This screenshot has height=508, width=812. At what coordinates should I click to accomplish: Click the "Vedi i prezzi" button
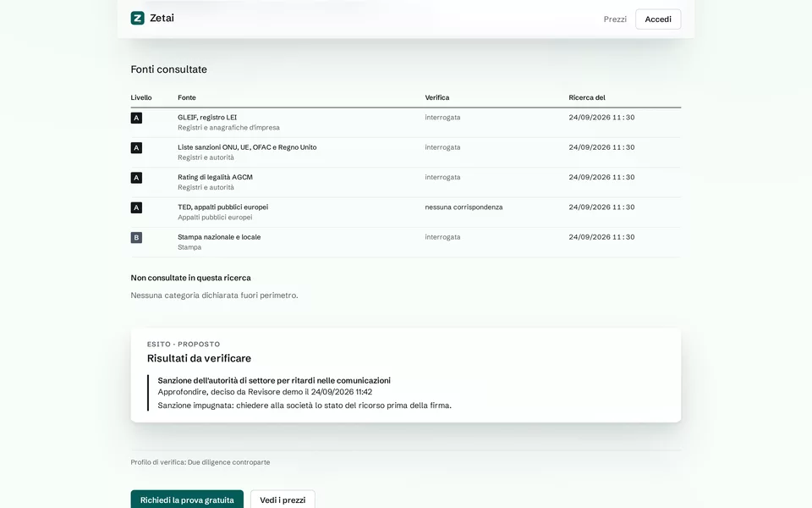click(283, 500)
